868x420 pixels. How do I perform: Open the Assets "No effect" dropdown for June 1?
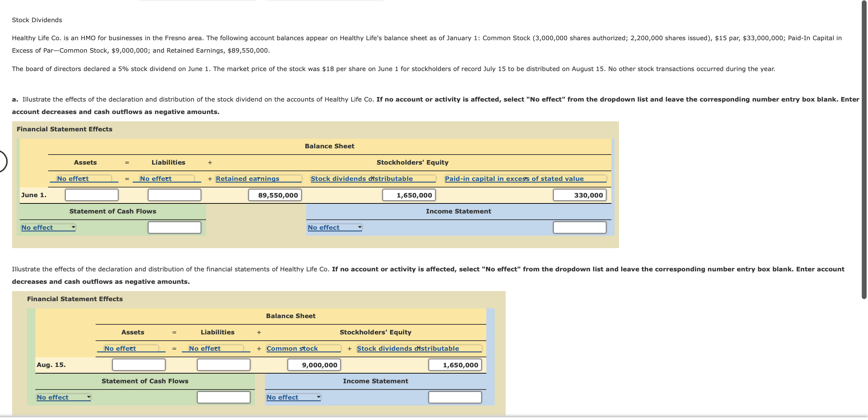pyautogui.click(x=83, y=178)
